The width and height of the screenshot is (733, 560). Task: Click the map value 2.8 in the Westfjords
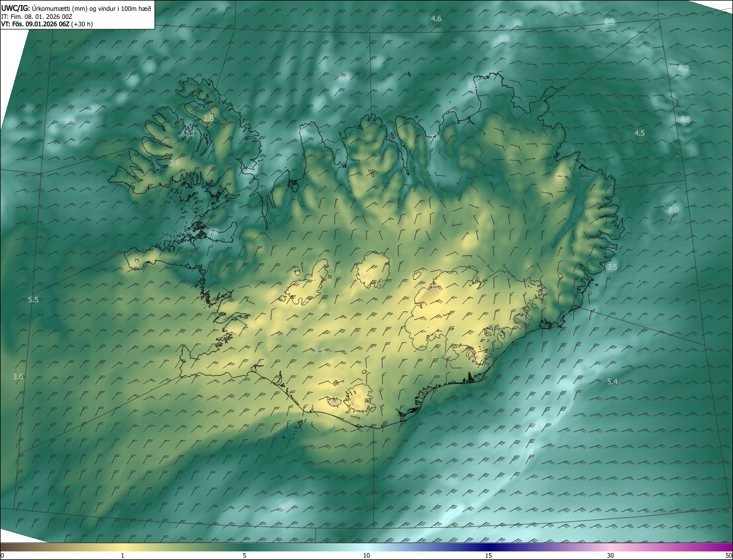pyautogui.click(x=208, y=118)
